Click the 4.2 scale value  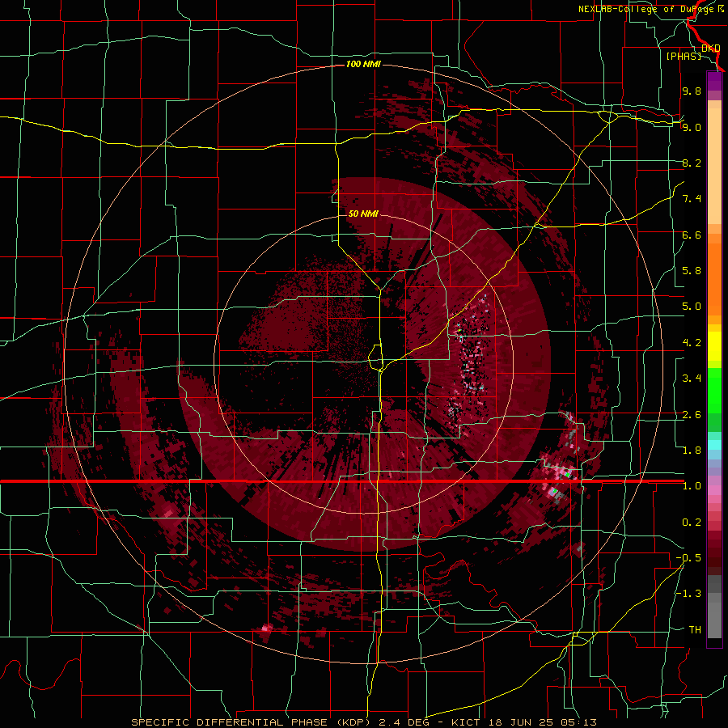click(692, 343)
